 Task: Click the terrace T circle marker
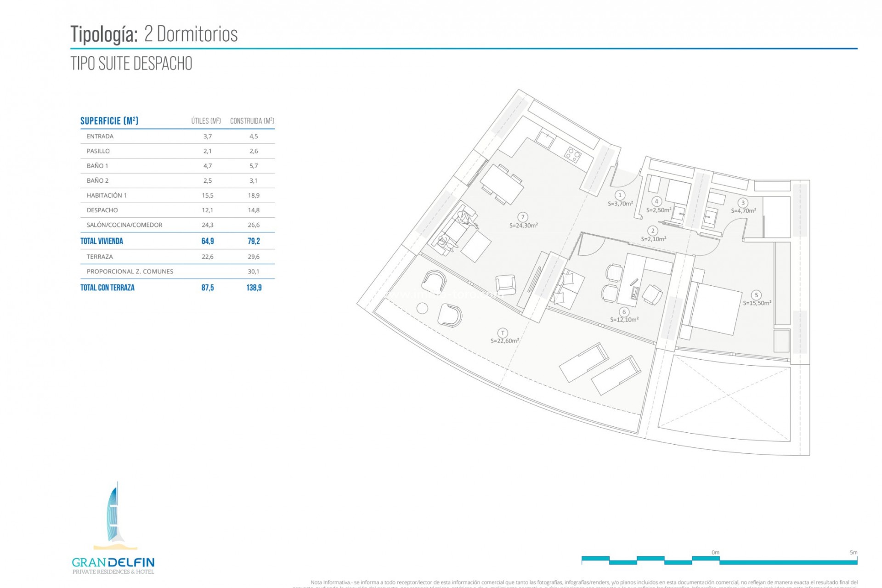[503, 333]
